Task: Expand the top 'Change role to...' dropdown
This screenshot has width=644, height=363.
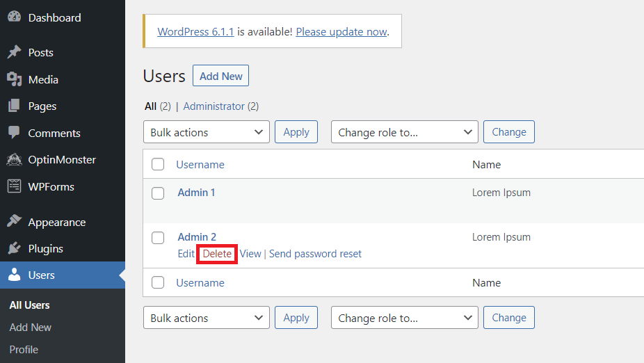Action: pos(404,132)
